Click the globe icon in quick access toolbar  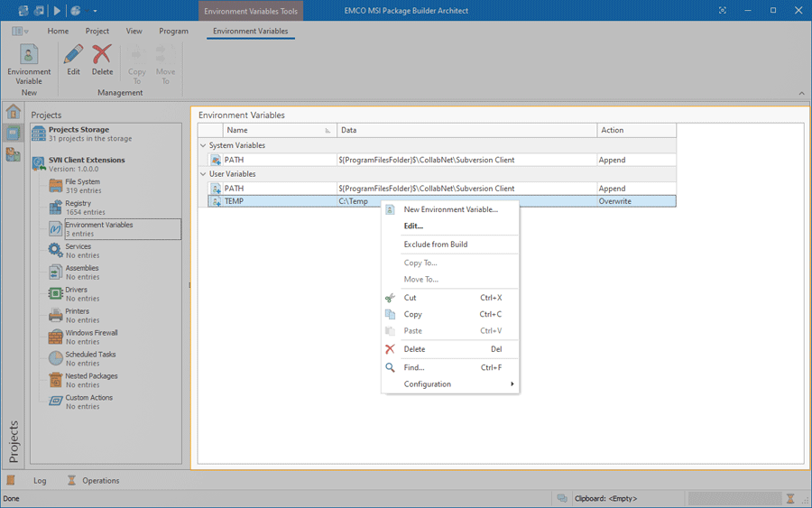pyautogui.click(x=76, y=10)
